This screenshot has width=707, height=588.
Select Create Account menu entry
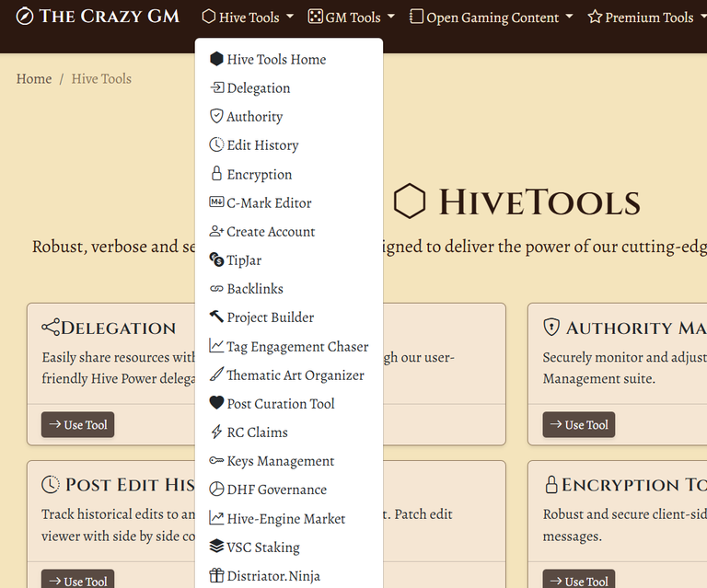click(x=289, y=231)
